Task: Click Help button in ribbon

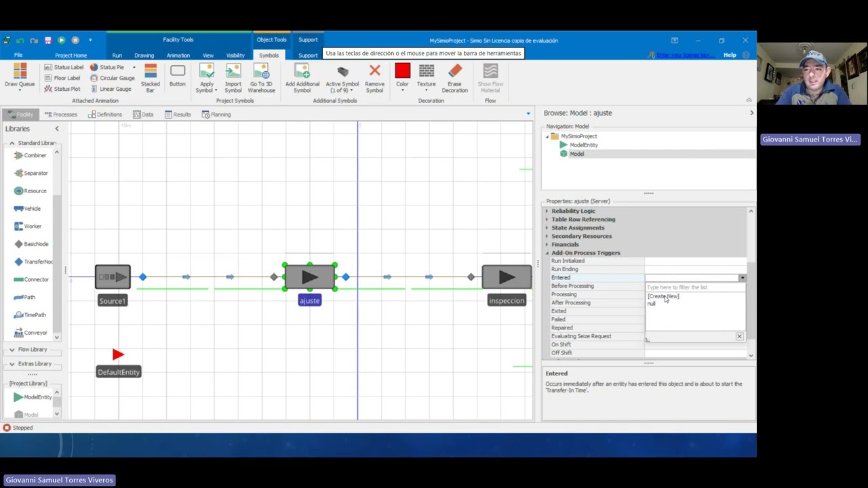Action: [730, 55]
